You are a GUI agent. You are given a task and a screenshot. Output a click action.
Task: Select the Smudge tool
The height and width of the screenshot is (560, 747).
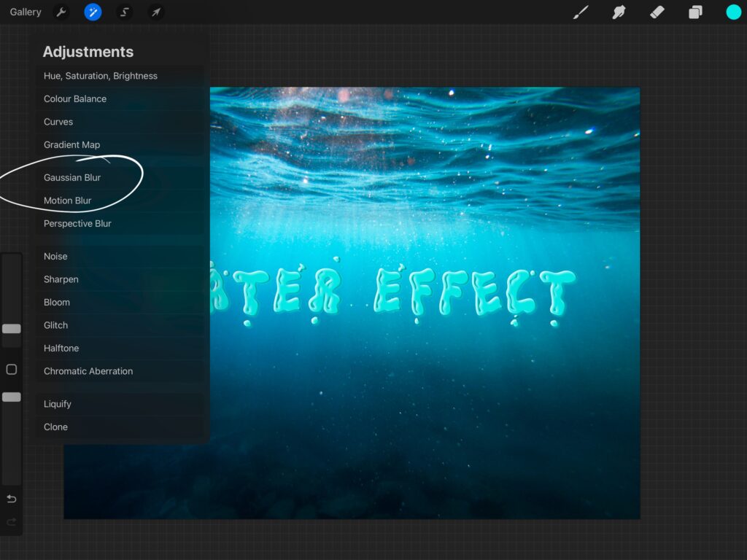click(x=619, y=12)
